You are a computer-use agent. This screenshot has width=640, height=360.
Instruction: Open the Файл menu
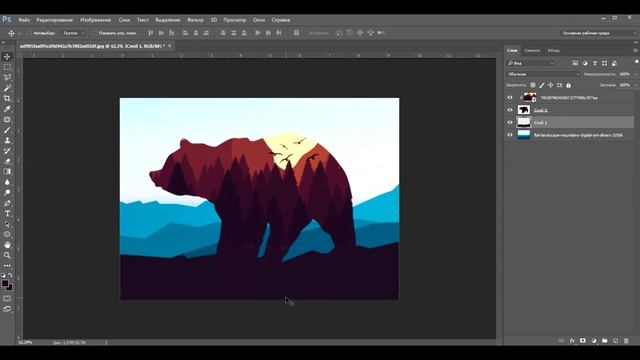pos(24,20)
